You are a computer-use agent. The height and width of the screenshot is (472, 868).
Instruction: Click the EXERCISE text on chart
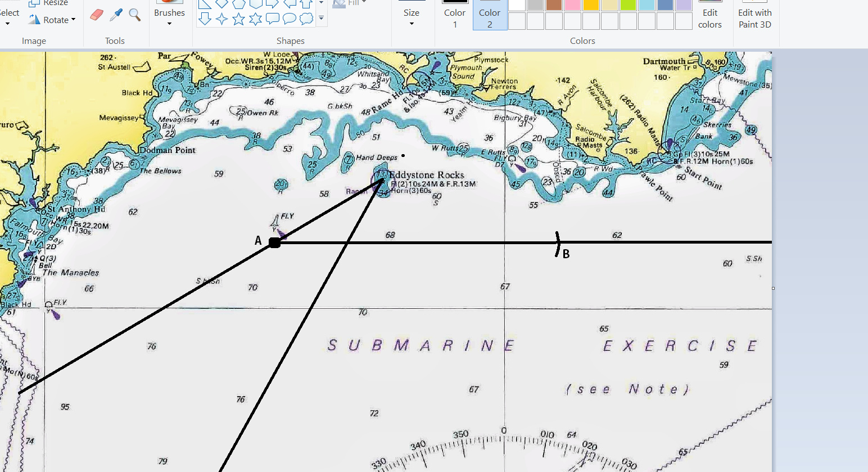pos(680,345)
